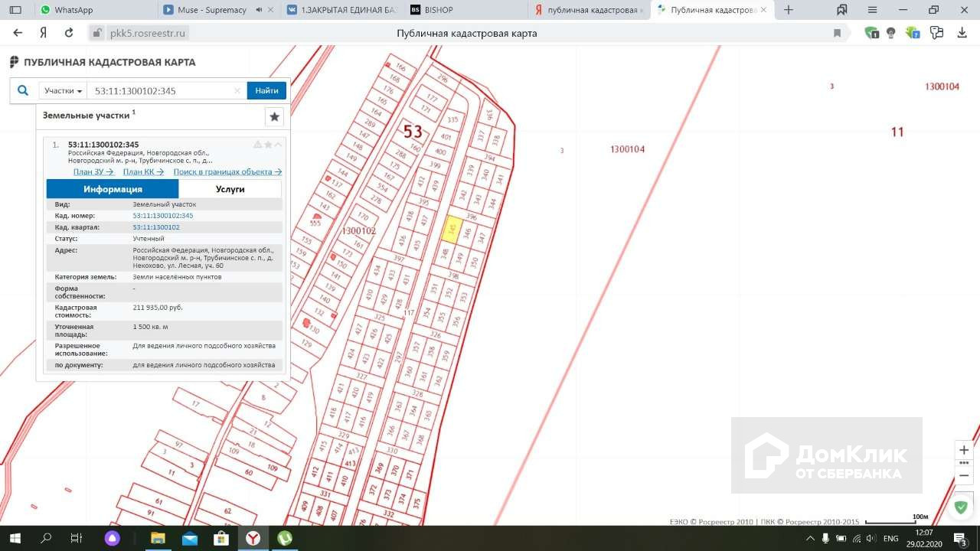
Task: Open a new browser tab
Action: point(789,10)
